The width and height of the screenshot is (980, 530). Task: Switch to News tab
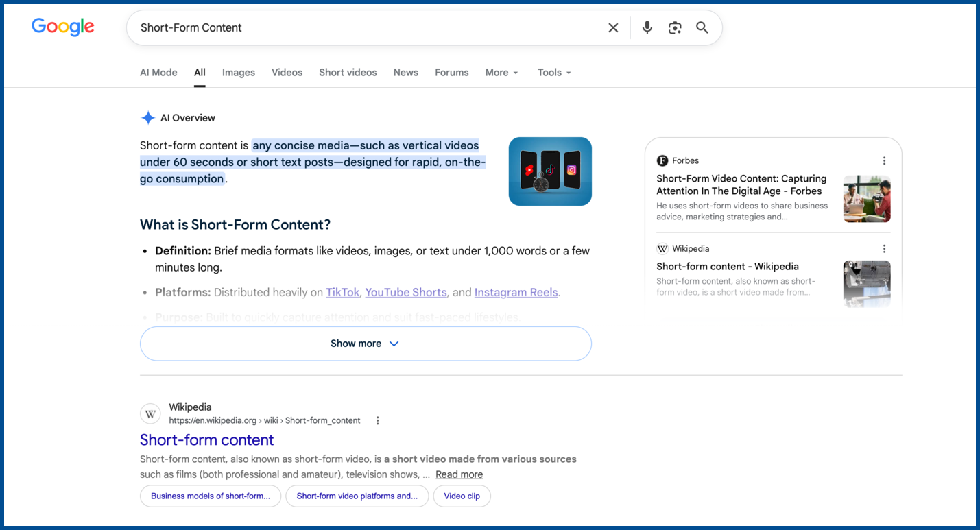tap(406, 73)
